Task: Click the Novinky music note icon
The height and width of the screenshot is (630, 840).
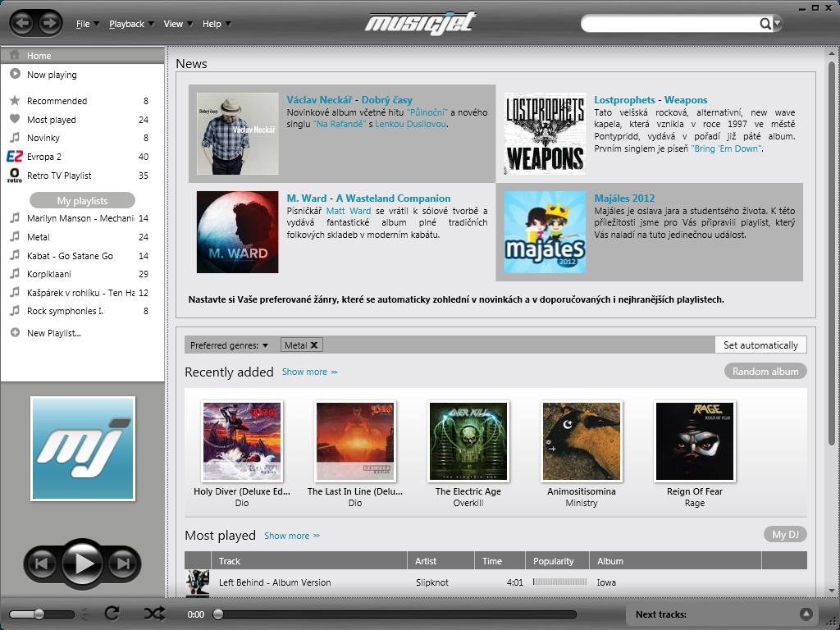Action: pos(15,138)
